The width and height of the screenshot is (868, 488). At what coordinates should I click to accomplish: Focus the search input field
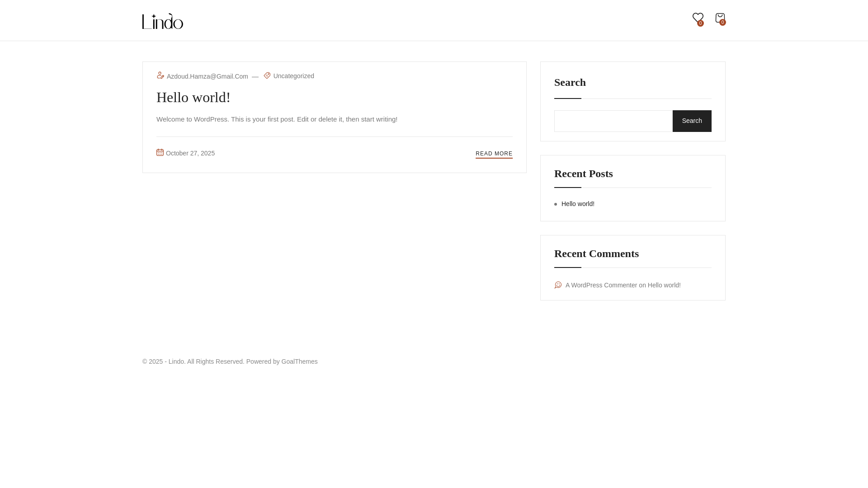[613, 121]
